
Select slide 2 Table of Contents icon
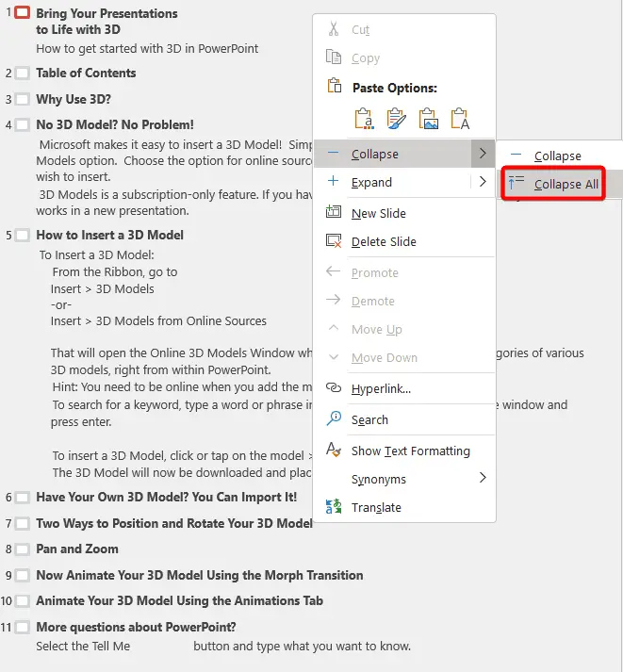click(x=22, y=73)
